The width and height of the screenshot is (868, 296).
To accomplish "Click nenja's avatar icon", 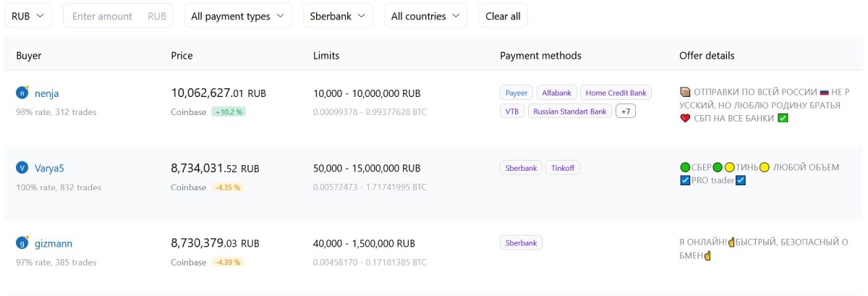I will (x=22, y=93).
